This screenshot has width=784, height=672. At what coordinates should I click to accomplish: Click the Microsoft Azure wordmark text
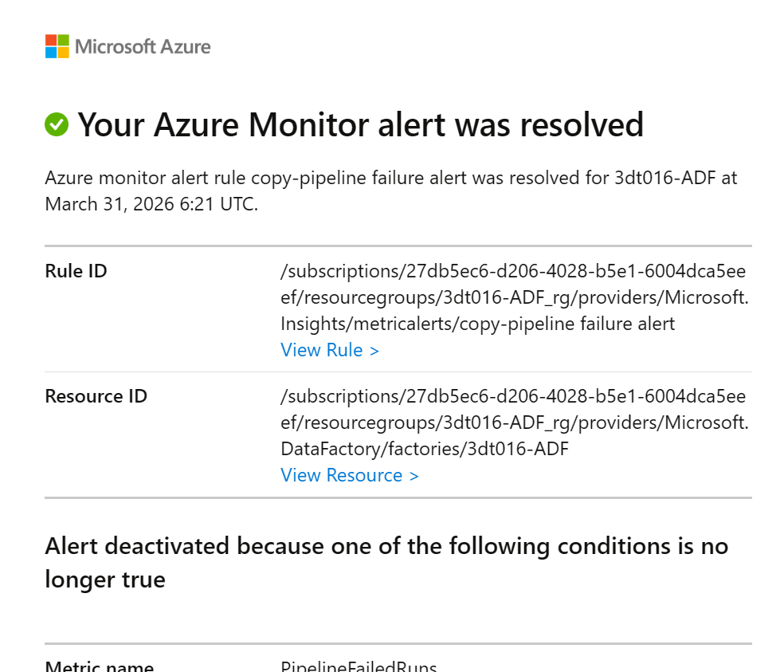[143, 46]
